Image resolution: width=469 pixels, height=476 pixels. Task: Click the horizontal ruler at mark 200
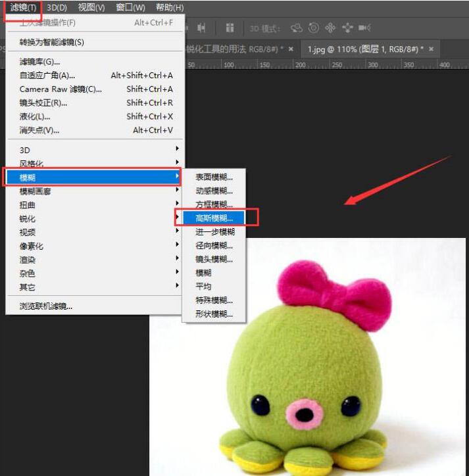point(300,64)
